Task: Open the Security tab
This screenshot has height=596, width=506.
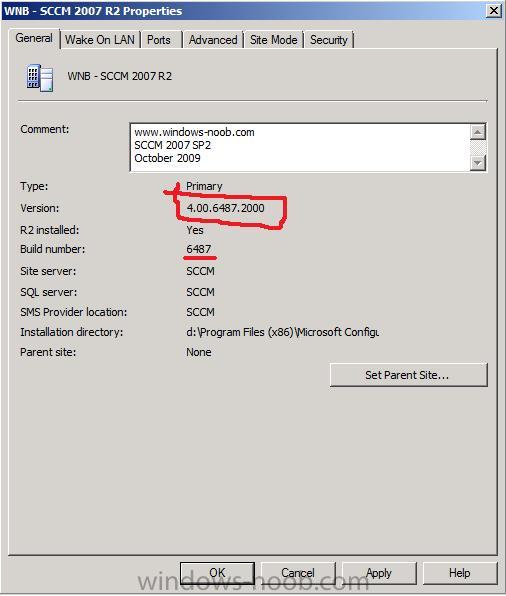Action: tap(329, 40)
